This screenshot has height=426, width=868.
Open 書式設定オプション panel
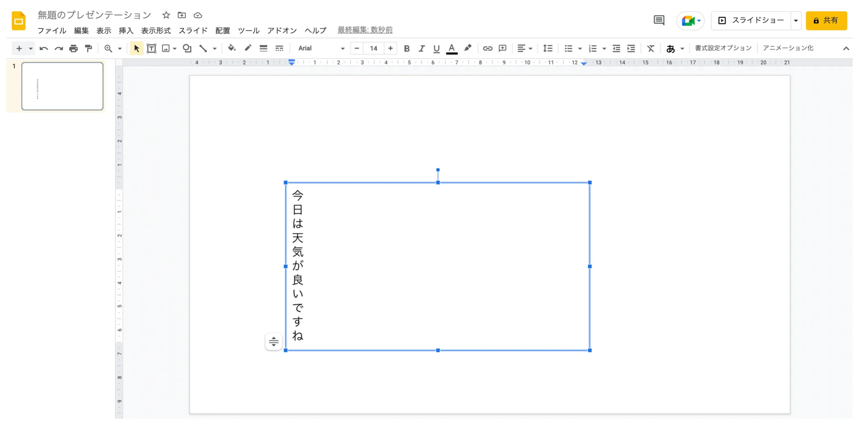pyautogui.click(x=723, y=48)
